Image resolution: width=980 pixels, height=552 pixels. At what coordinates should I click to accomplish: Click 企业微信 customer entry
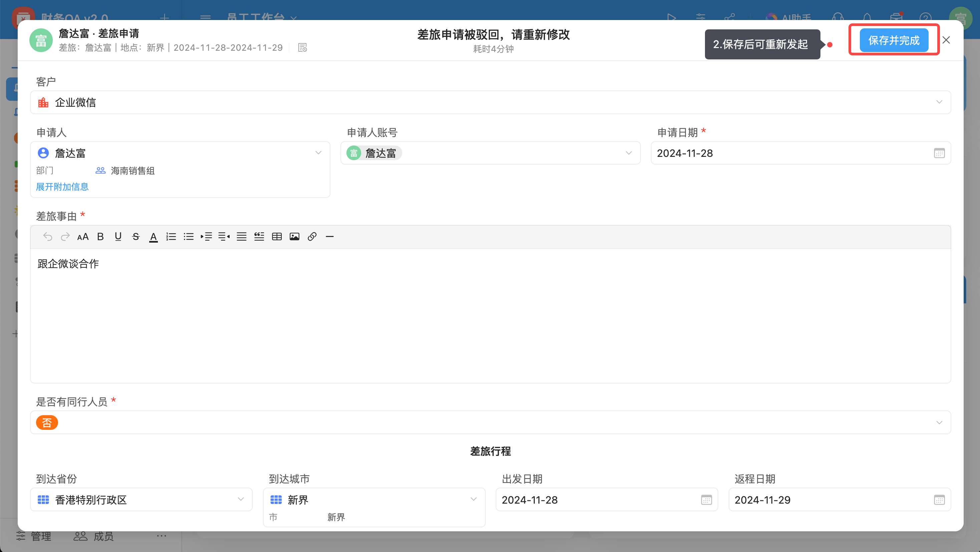point(67,102)
